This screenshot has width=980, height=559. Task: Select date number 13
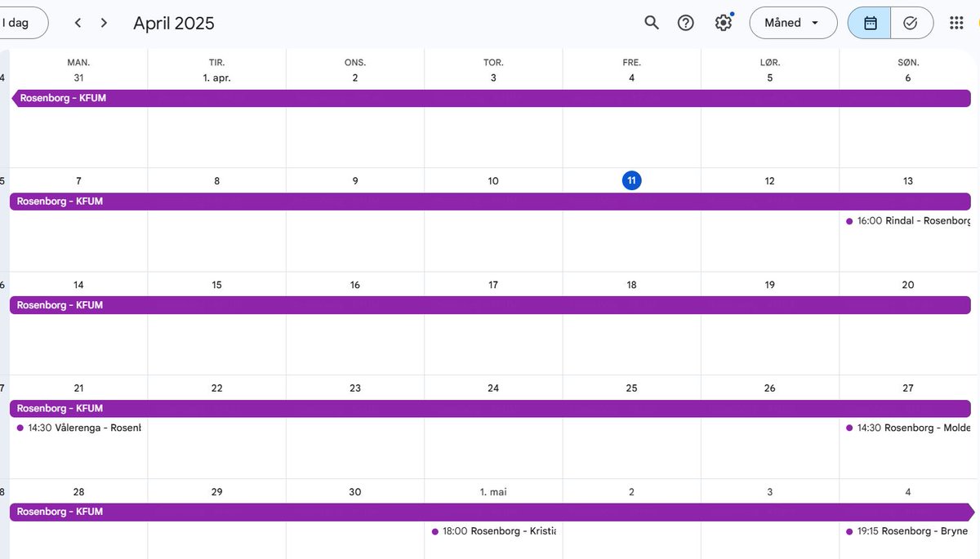[x=908, y=181]
